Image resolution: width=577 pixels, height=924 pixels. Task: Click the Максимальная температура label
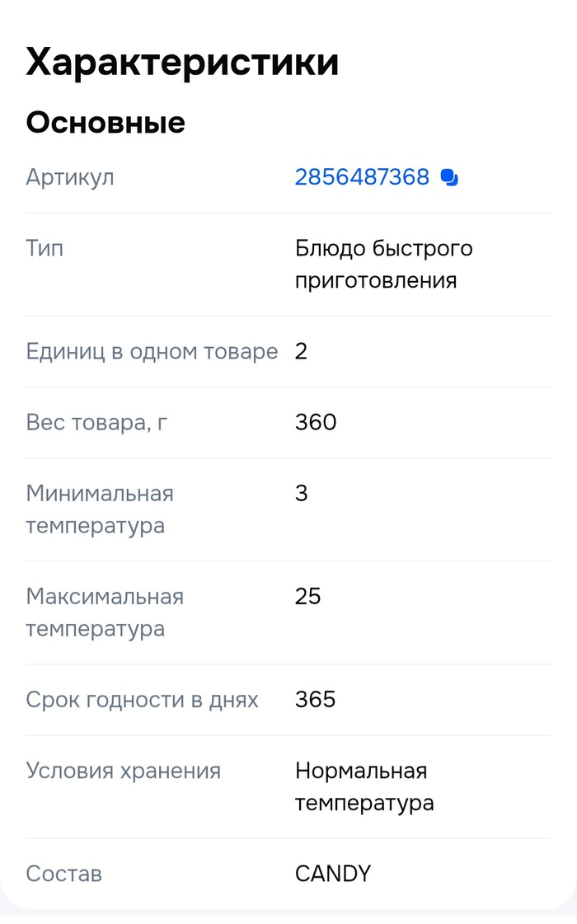click(105, 612)
